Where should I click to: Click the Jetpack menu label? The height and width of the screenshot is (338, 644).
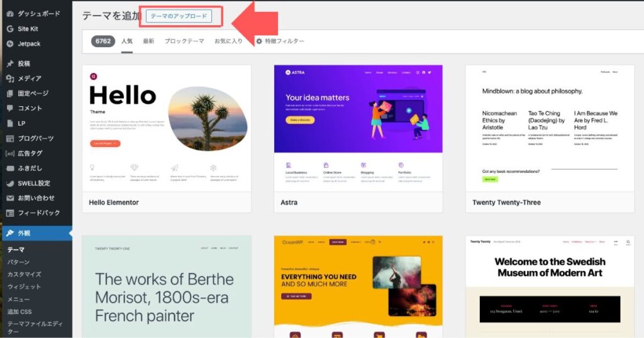coord(29,43)
